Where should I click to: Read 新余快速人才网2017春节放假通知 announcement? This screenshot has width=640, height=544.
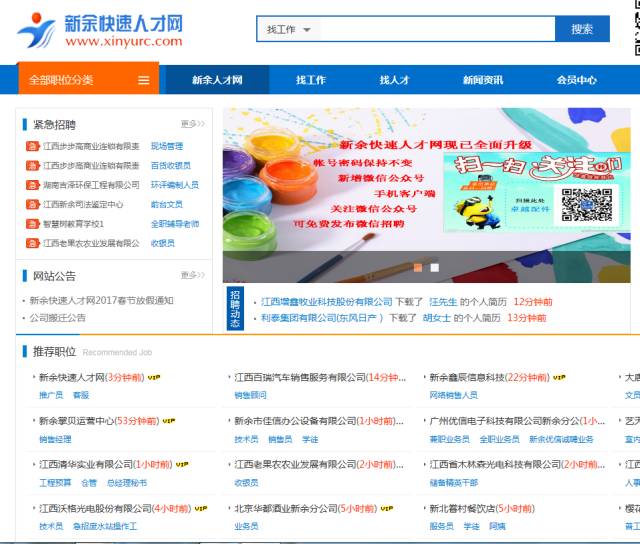coord(101,300)
